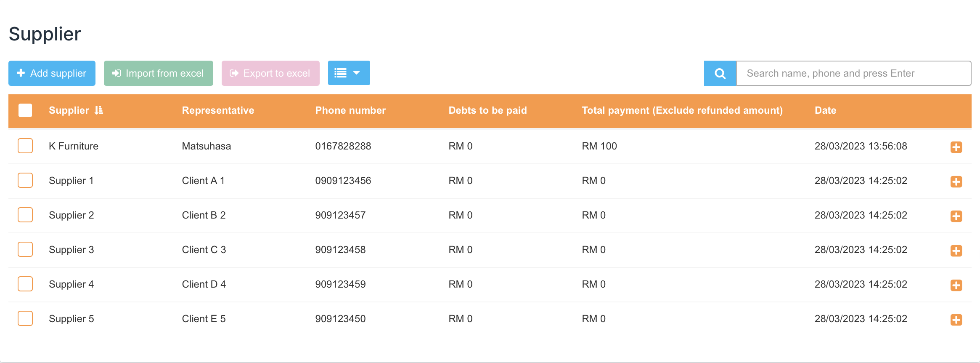
Task: Click plus icon on Supplier 3 row
Action: [x=956, y=251]
